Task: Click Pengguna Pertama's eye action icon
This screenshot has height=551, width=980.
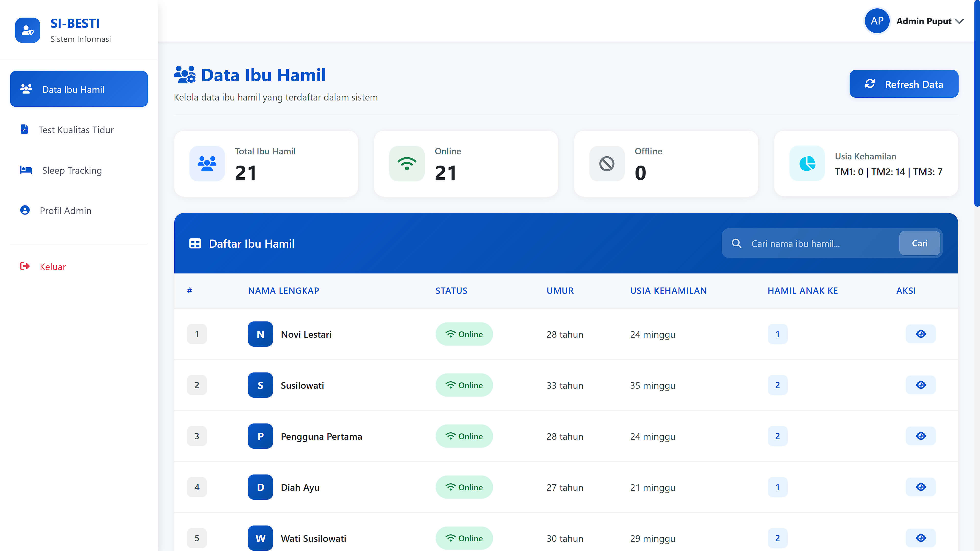Action: pos(921,436)
